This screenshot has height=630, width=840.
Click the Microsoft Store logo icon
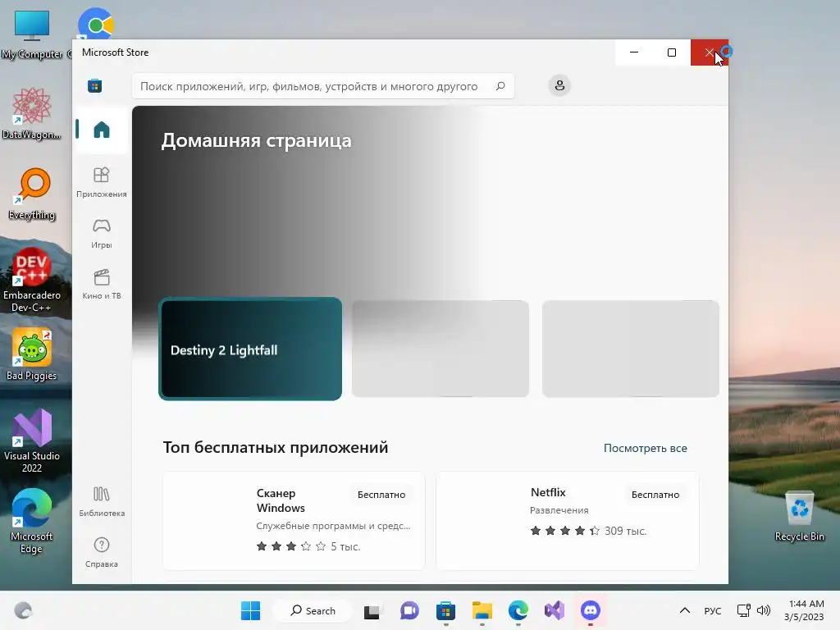95,85
